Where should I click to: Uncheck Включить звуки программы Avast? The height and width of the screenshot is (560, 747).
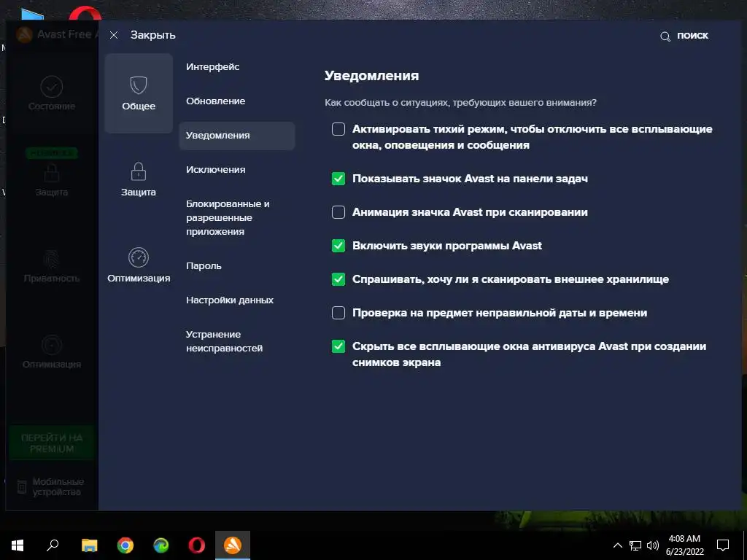[x=338, y=246]
